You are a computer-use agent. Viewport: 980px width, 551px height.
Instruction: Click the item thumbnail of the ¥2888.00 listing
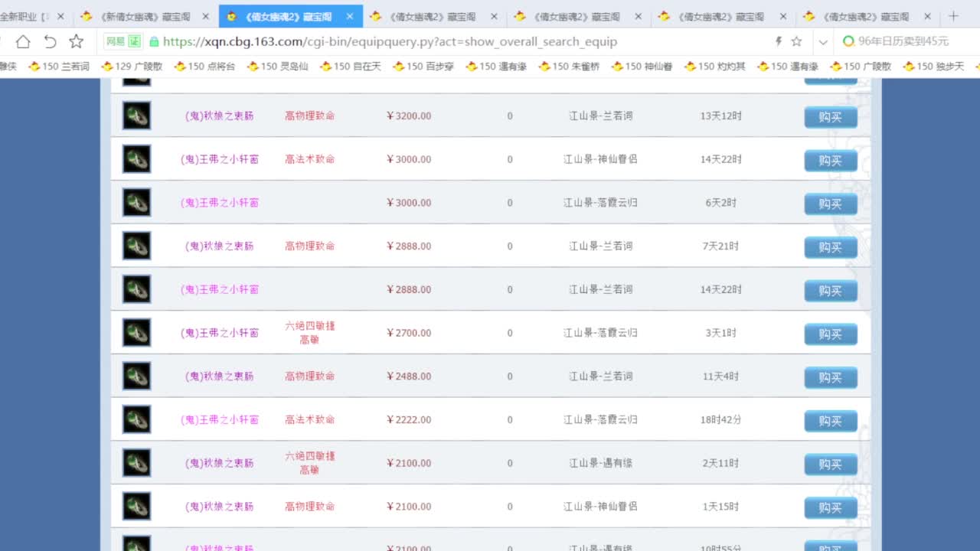pos(136,245)
